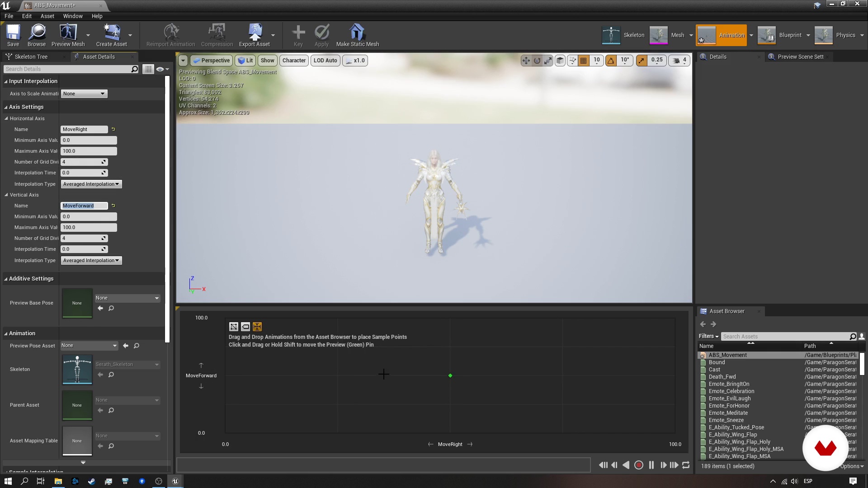Switch to Preview Scene Settings tab

coord(800,56)
